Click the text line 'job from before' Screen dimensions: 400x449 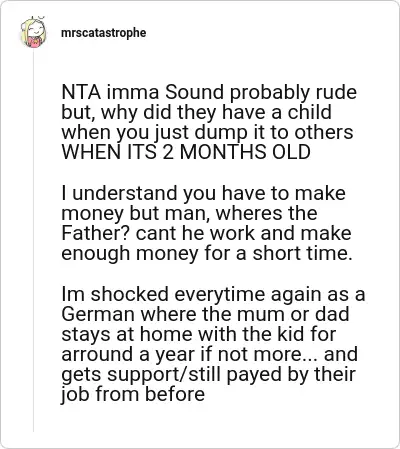point(133,394)
